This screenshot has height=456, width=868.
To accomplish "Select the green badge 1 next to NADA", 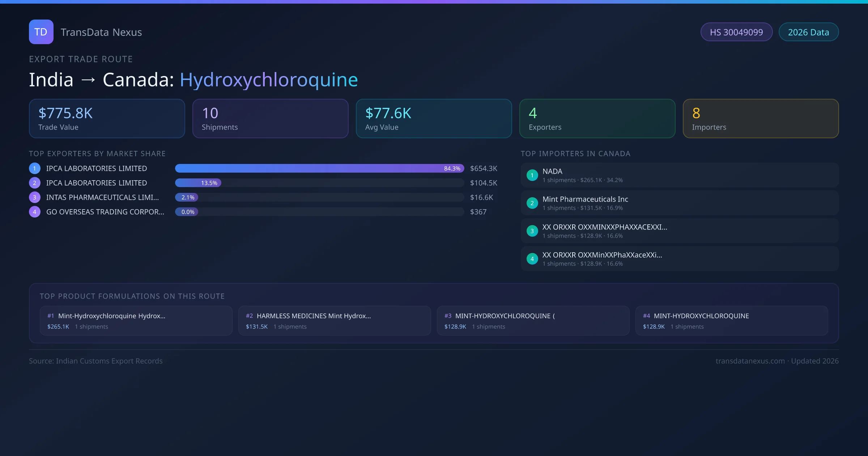I will pyautogui.click(x=532, y=175).
